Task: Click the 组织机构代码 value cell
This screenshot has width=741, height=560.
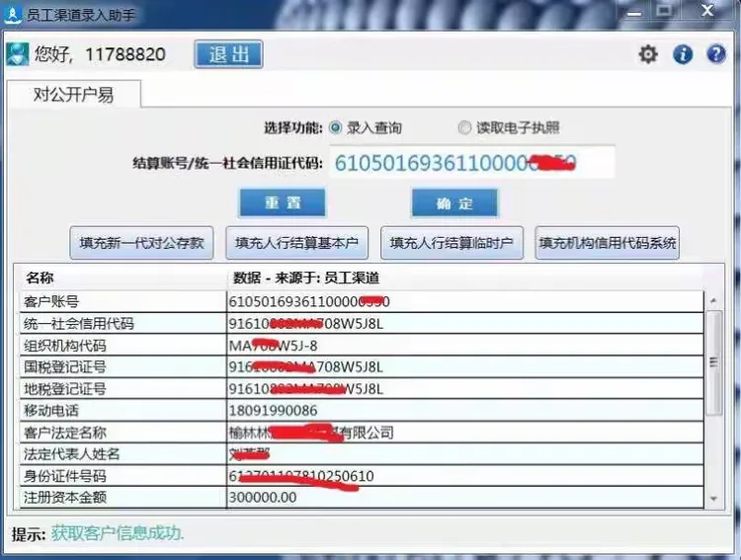Action: pos(465,346)
